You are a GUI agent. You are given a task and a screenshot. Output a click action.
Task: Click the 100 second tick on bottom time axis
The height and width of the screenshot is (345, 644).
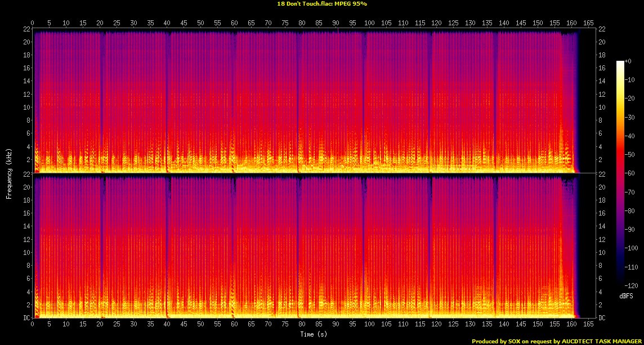[369, 325]
